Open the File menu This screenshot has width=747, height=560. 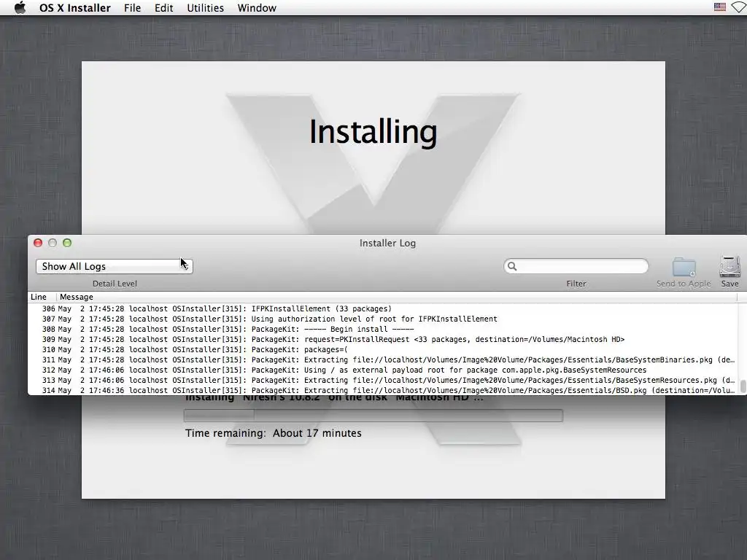[x=132, y=7]
